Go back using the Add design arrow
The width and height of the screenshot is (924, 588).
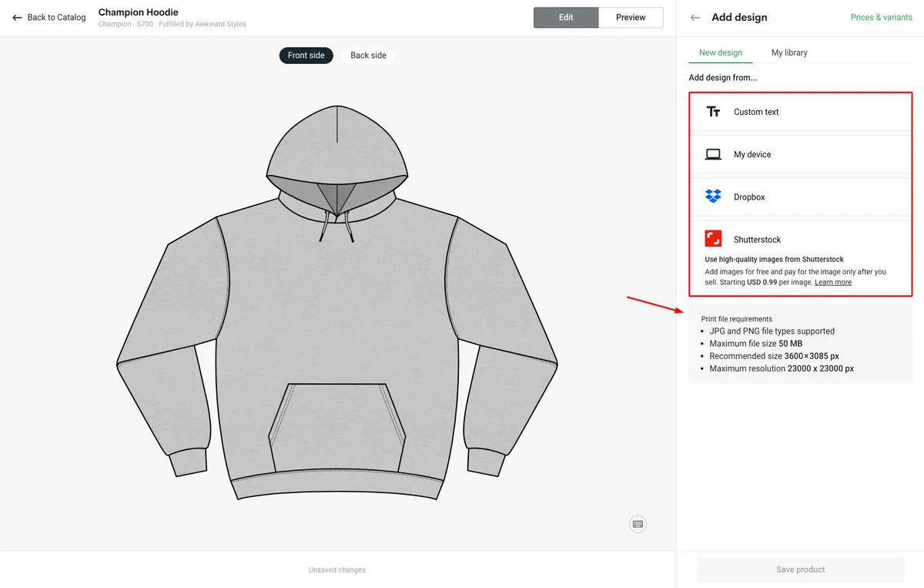click(695, 18)
